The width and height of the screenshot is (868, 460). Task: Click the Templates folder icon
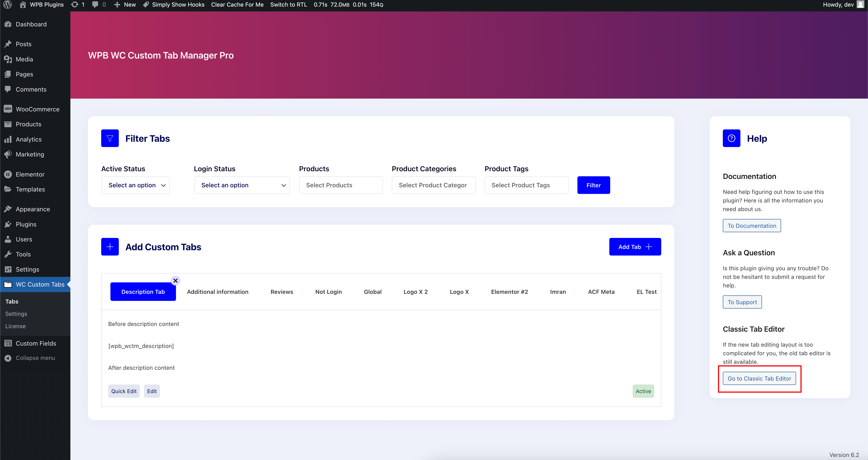click(8, 189)
